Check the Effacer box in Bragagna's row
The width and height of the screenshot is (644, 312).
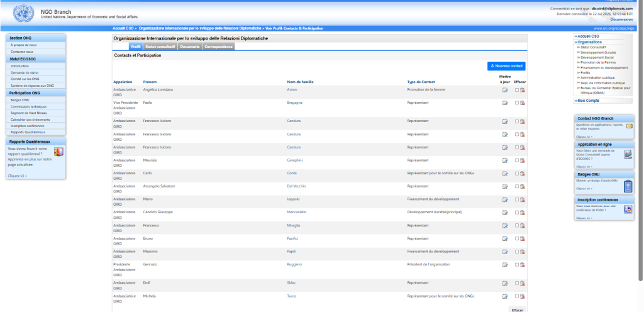coord(517,103)
